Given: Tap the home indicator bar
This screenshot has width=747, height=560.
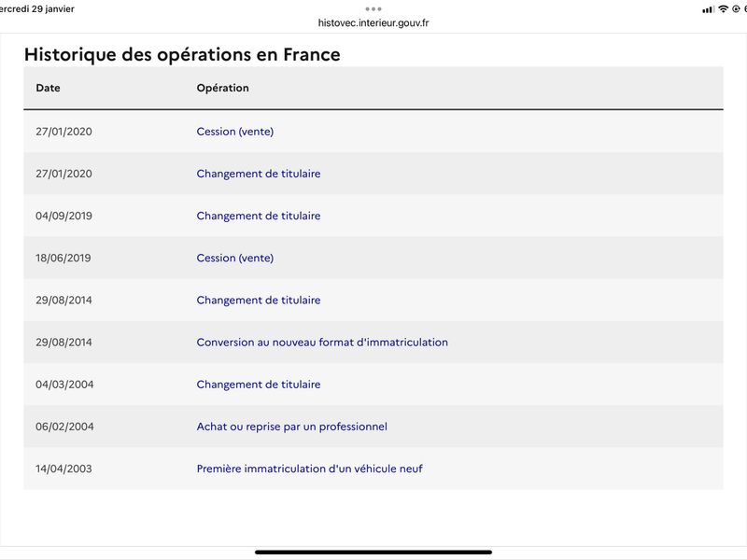Looking at the screenshot, I should [373, 553].
